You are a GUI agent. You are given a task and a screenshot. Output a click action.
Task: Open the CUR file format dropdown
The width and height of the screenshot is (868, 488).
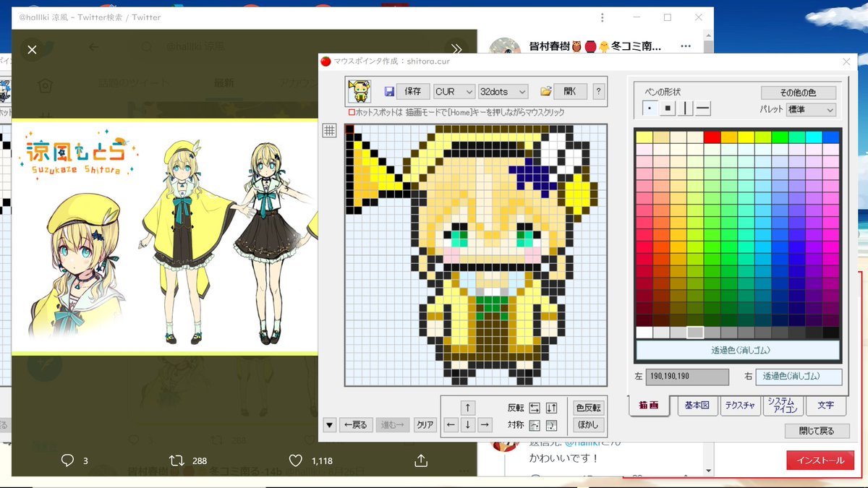(x=454, y=92)
